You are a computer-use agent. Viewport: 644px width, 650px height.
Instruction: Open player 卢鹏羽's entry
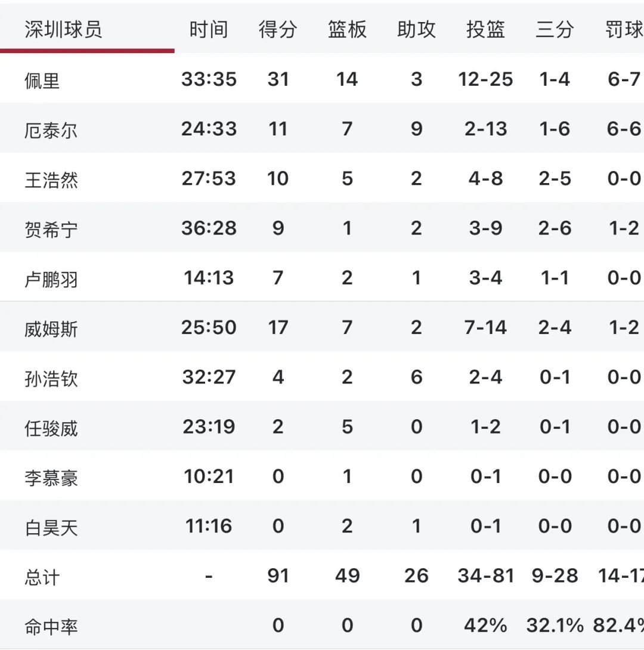(x=51, y=278)
